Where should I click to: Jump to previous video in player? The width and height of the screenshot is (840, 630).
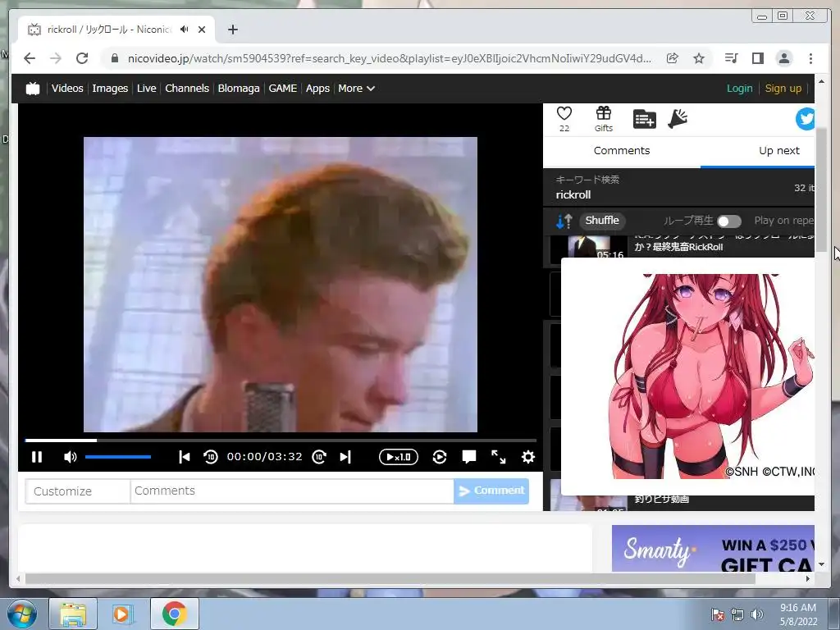pos(185,457)
